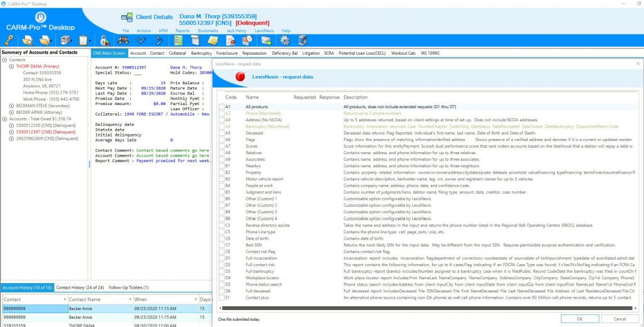Click the white document scroll icon
This screenshot has width=644, height=327.
click(196, 40)
